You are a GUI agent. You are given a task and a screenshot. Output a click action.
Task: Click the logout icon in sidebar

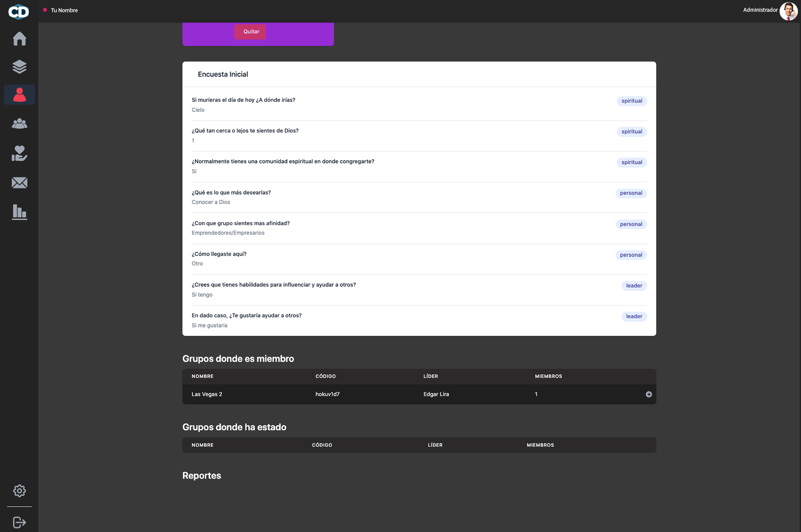[x=19, y=522]
